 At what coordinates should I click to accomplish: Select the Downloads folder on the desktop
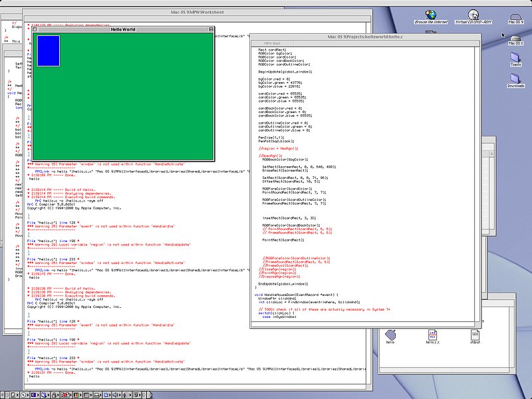pos(516,80)
